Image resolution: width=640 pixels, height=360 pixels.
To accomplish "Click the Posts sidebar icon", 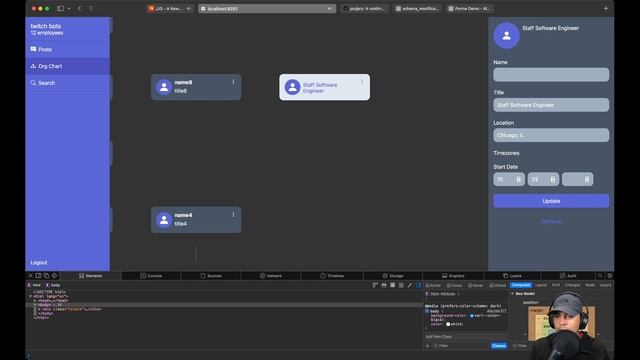I will coord(33,49).
